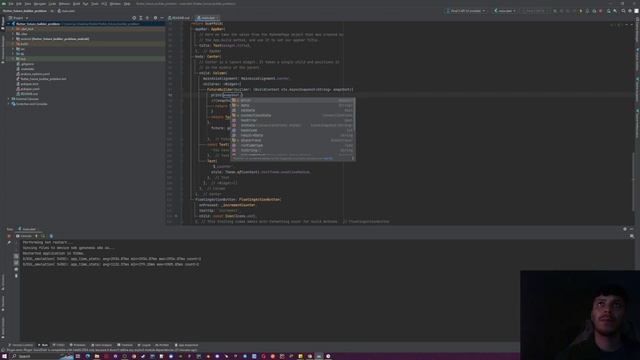
Task: Open the Help menu
Action: (x=127, y=4)
